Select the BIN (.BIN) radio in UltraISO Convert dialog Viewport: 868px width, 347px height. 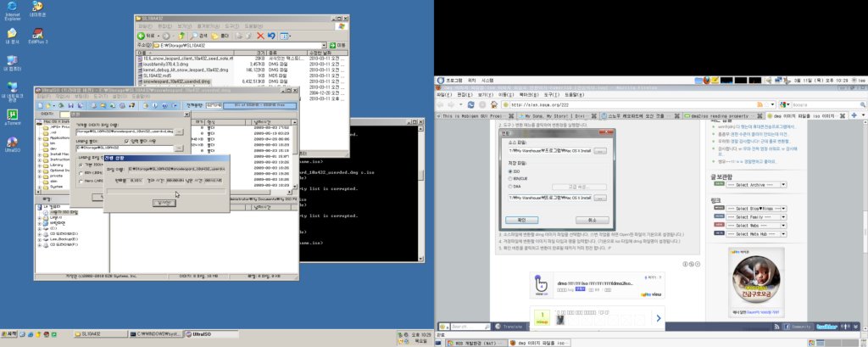81,172
